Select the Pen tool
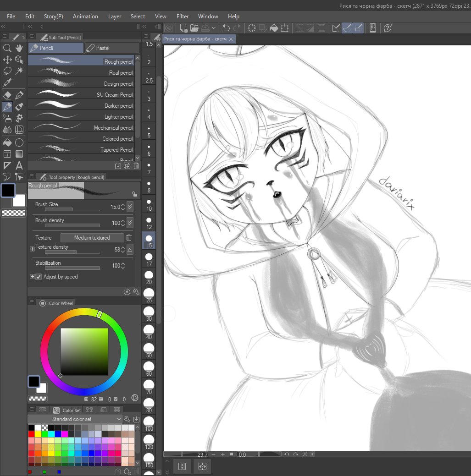 click(19, 95)
